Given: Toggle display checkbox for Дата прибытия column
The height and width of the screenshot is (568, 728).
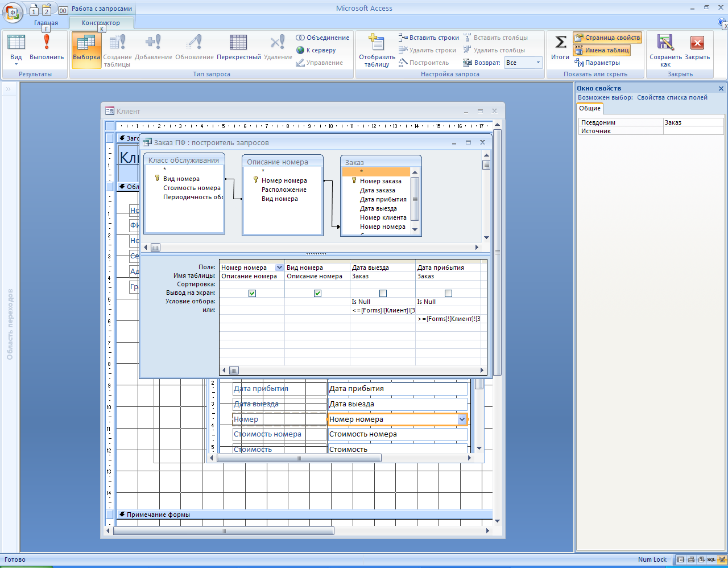Looking at the screenshot, I should pyautogui.click(x=448, y=293).
